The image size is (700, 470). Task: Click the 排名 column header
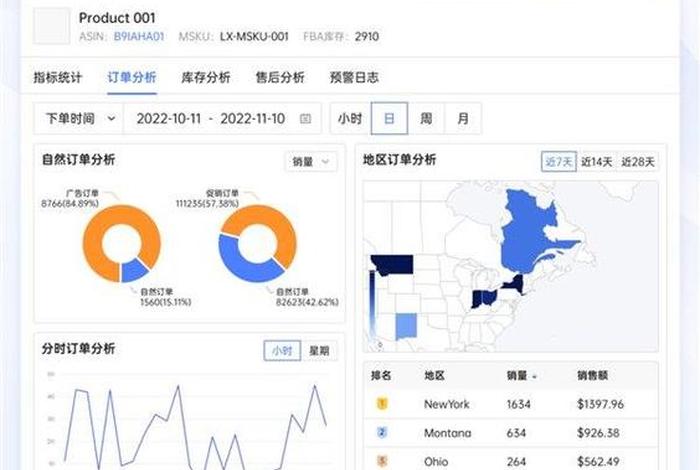(381, 376)
